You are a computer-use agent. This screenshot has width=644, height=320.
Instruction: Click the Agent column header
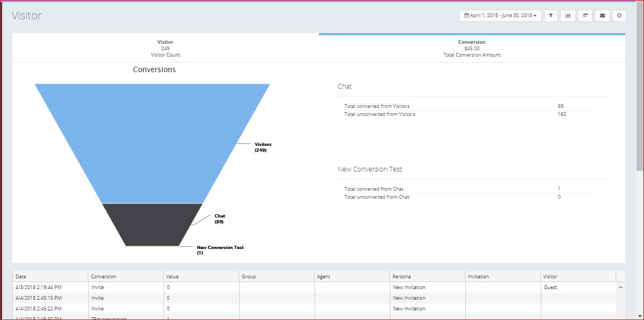click(352, 276)
